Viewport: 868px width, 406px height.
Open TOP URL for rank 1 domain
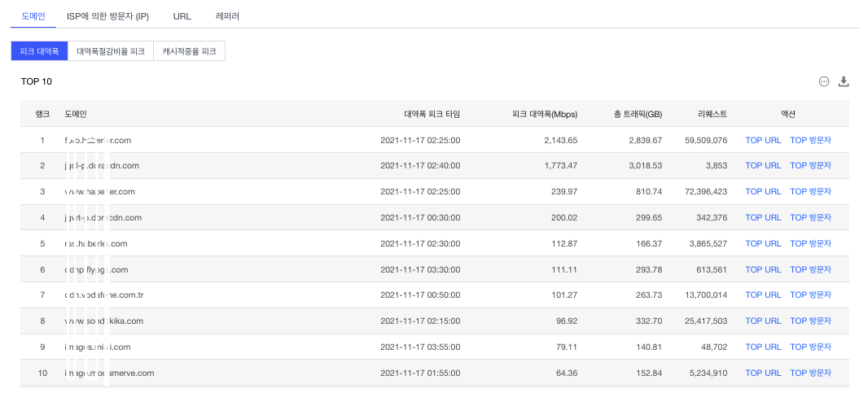pyautogui.click(x=763, y=140)
